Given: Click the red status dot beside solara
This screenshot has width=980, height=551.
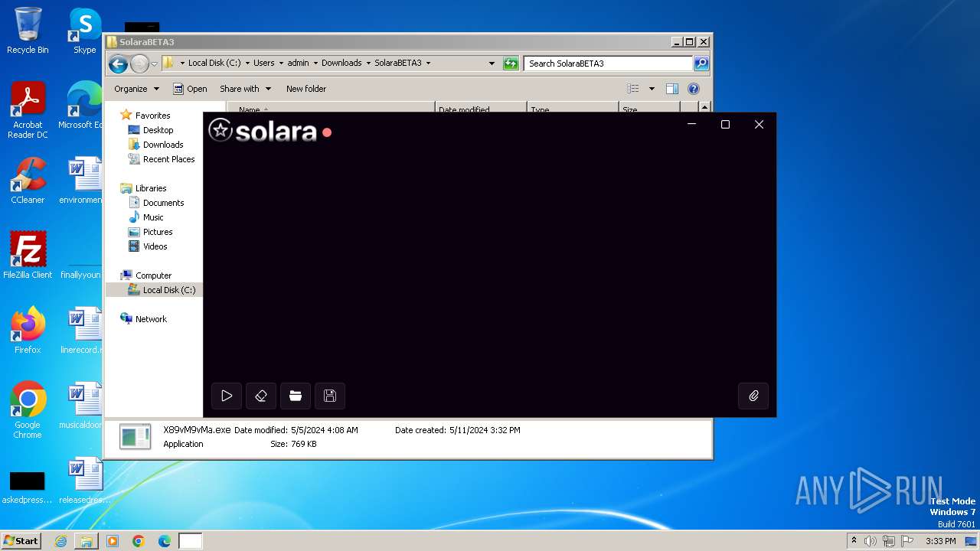Looking at the screenshot, I should coord(327,132).
